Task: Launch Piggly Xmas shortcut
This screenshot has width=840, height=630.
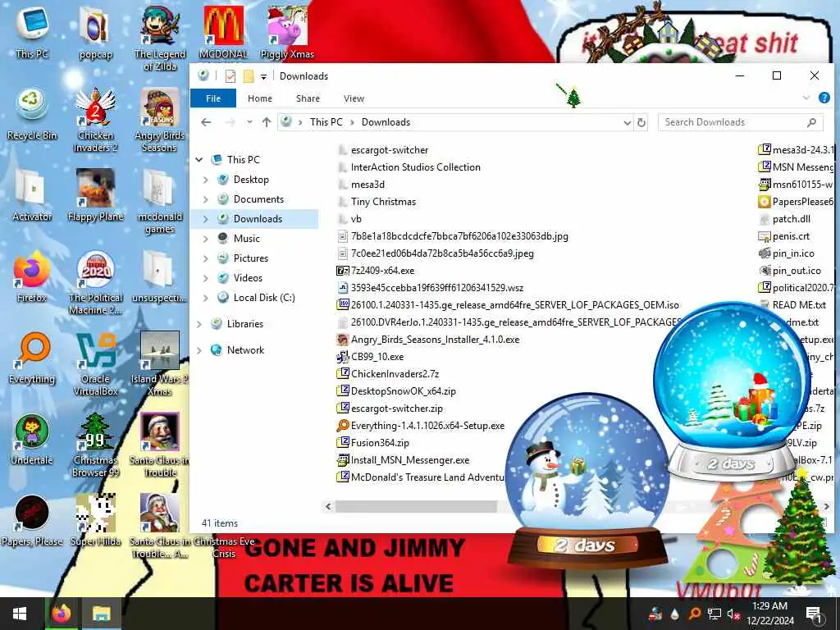Action: [x=287, y=31]
